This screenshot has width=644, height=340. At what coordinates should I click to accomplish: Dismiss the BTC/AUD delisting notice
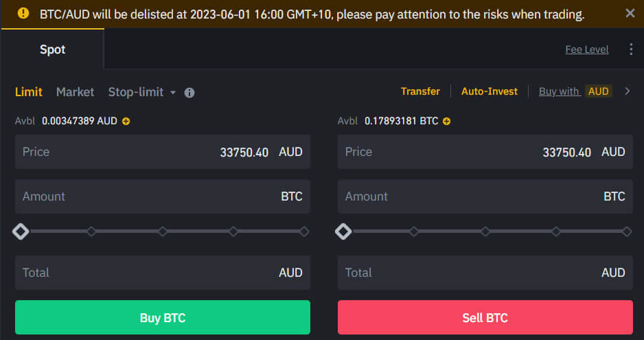630,13
